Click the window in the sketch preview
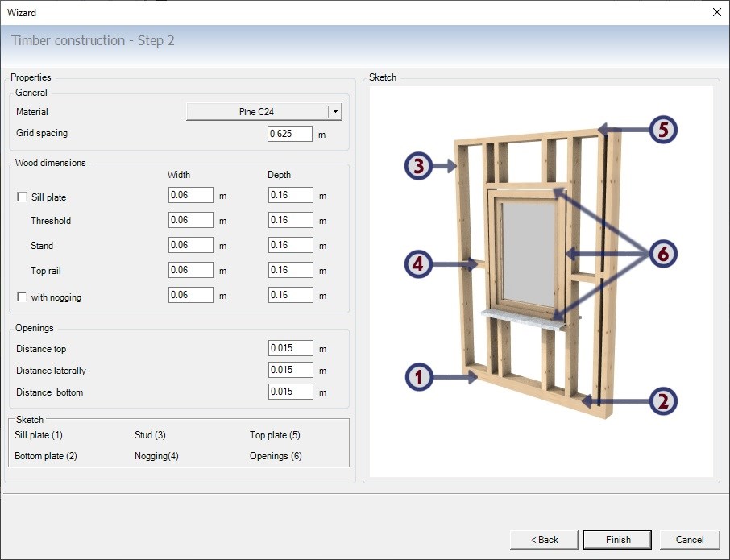Viewport: 730px width, 560px height. point(528,254)
